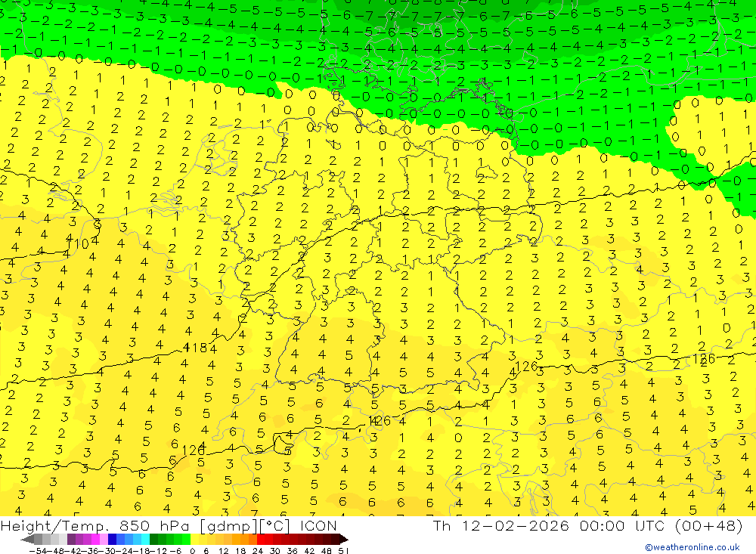756x554 pixels.
Task: Click the bright yellow 0°C legend swatch
Action: pyautogui.click(x=194, y=539)
